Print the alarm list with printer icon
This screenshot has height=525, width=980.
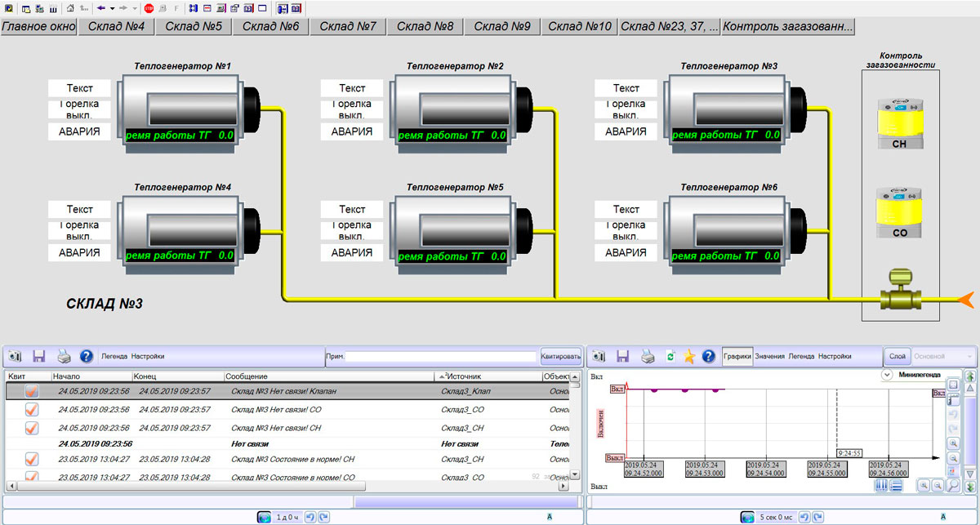63,356
